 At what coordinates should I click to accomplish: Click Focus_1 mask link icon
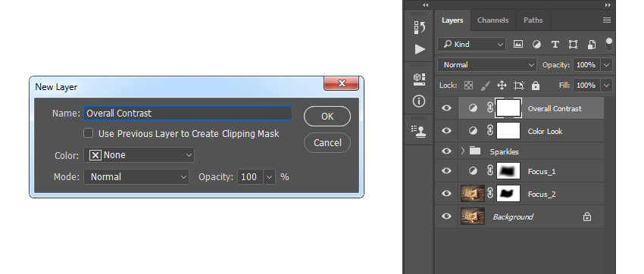[490, 170]
